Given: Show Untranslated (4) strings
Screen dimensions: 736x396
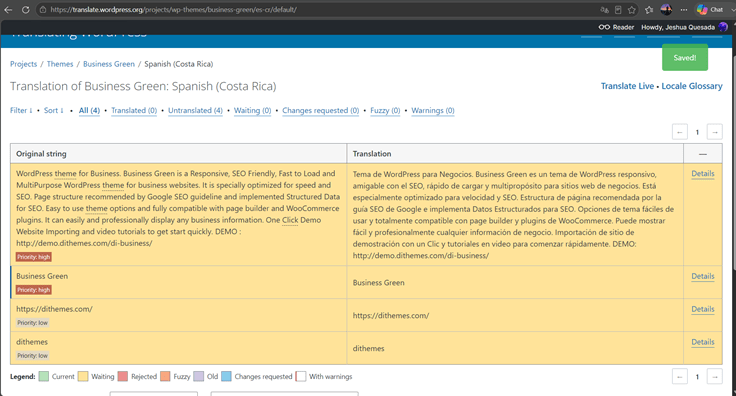Looking at the screenshot, I should click(x=195, y=110).
